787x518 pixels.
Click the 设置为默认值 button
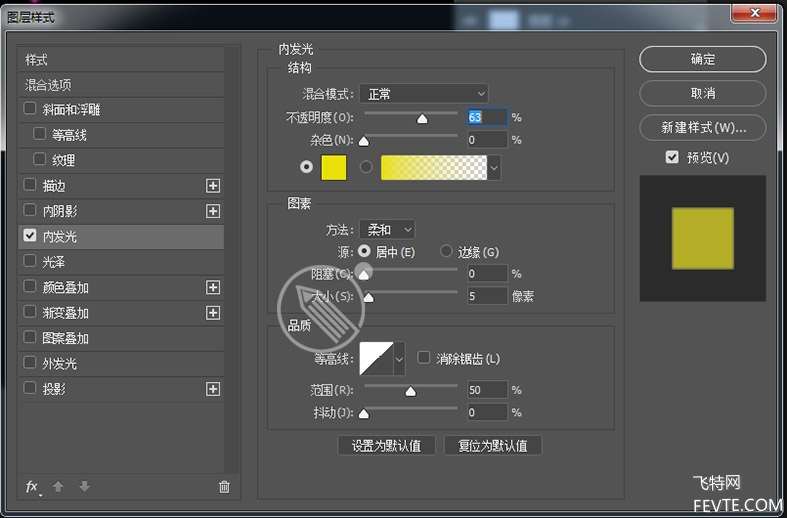click(x=385, y=446)
